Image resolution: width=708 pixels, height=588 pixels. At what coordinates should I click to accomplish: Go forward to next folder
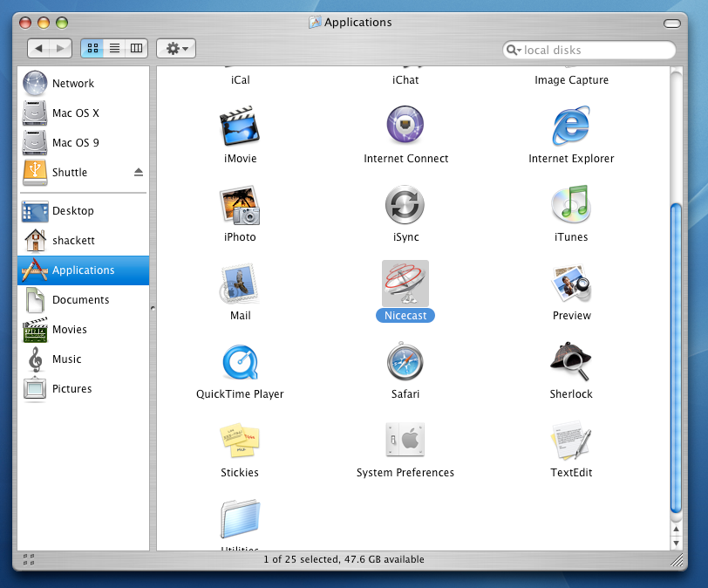click(x=60, y=48)
